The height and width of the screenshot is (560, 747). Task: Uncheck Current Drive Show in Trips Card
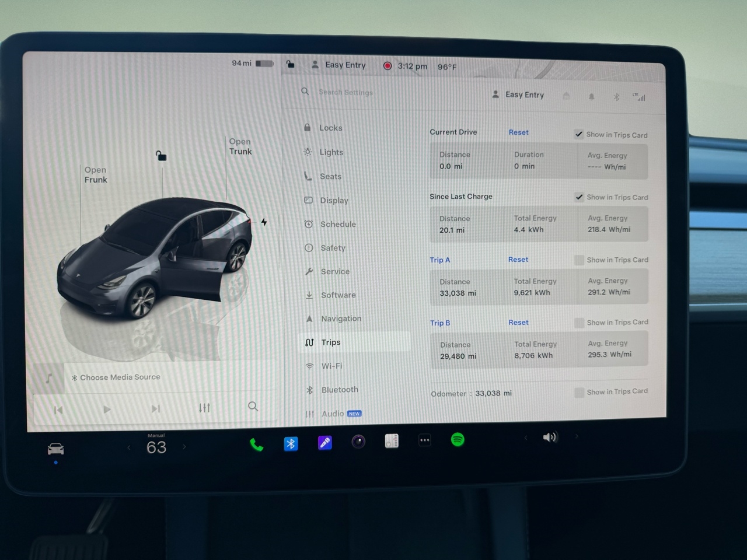click(x=579, y=134)
